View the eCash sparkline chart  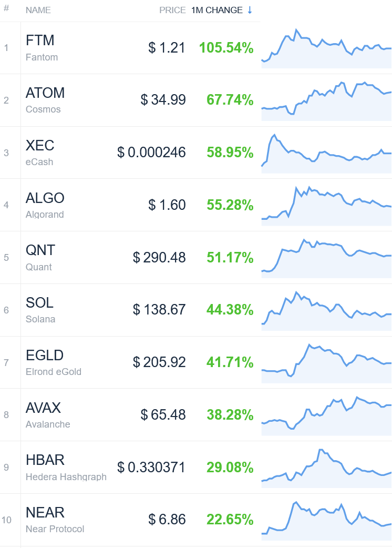tap(326, 153)
